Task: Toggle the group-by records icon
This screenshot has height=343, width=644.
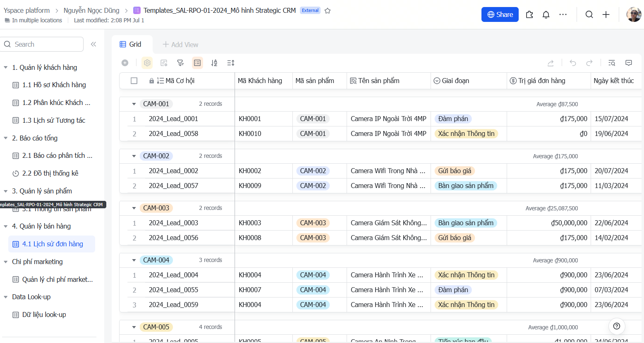Action: tap(197, 63)
